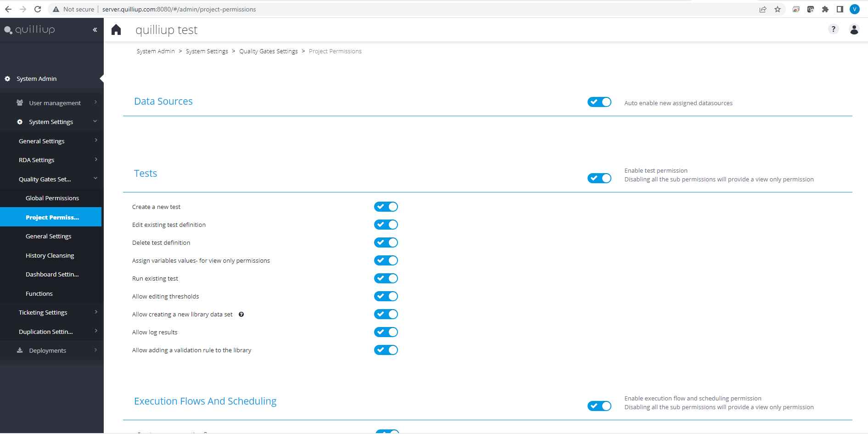Screen dimensions: 868x434
Task: Click the browser address bar URL
Action: [179, 9]
